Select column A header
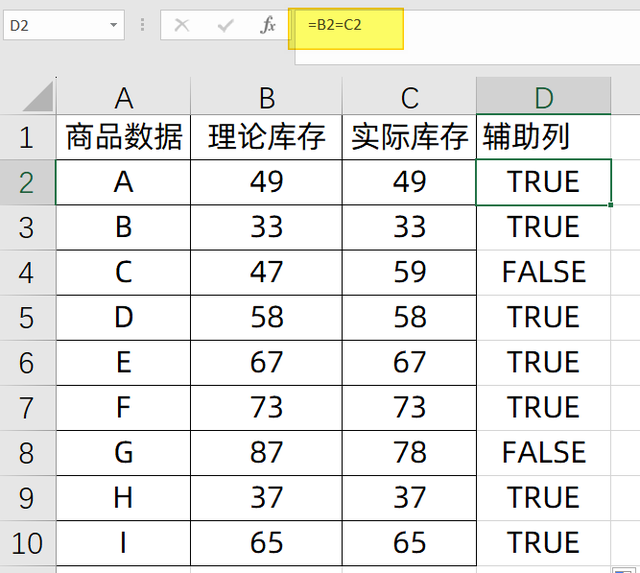The height and width of the screenshot is (573, 640). tap(123, 96)
